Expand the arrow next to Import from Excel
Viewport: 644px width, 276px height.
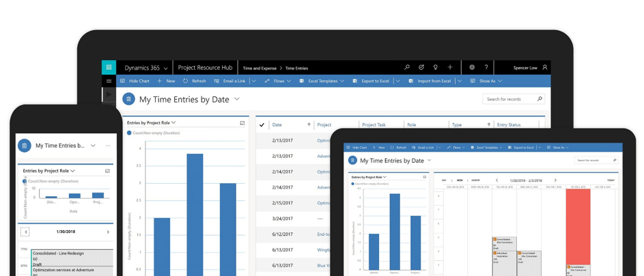coord(459,81)
